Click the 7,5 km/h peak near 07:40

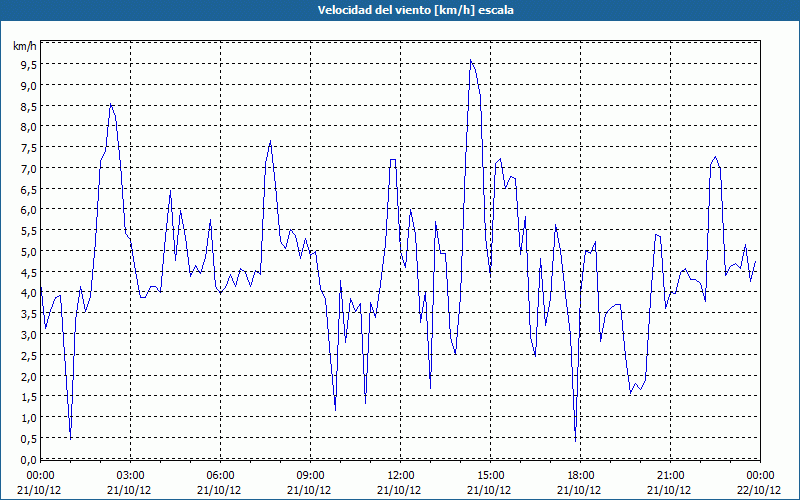270,141
